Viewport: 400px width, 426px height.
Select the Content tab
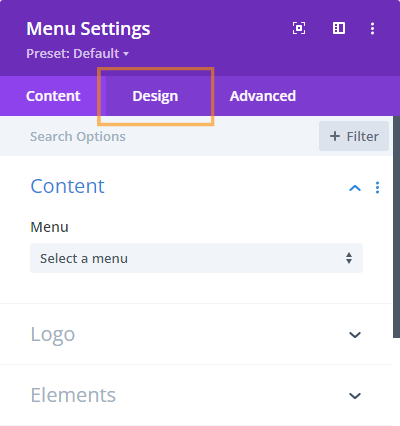coord(53,96)
